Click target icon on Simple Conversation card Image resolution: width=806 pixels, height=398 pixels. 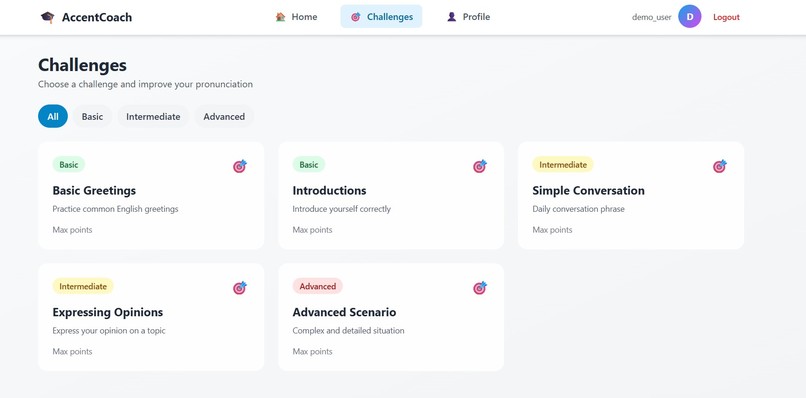(720, 166)
